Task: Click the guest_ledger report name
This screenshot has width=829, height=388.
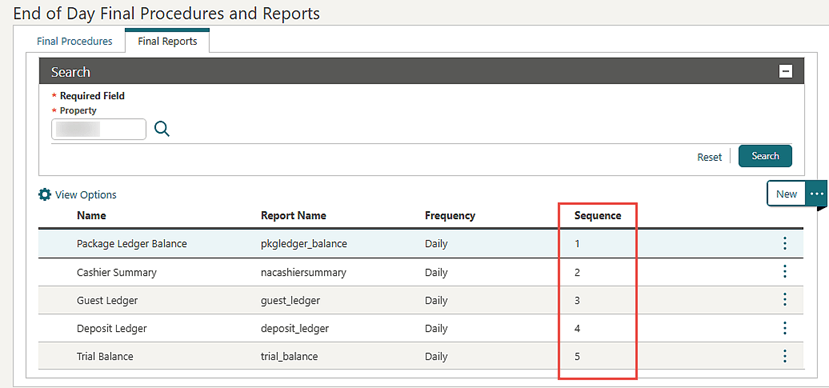Action: [x=290, y=300]
